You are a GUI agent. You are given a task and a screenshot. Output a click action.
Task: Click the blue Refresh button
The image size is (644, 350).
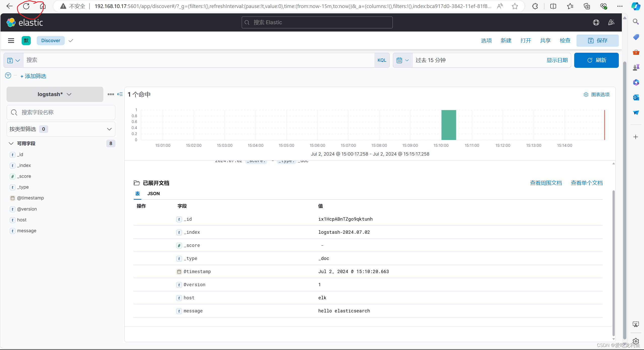click(x=596, y=60)
